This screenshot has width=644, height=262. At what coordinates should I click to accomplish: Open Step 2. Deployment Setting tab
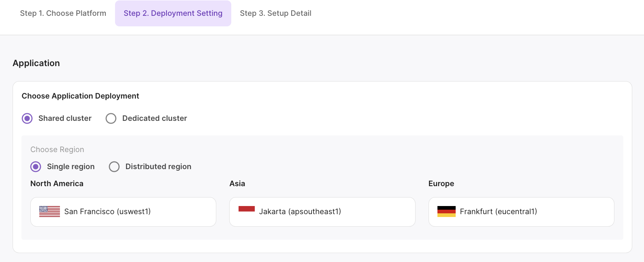tap(173, 13)
